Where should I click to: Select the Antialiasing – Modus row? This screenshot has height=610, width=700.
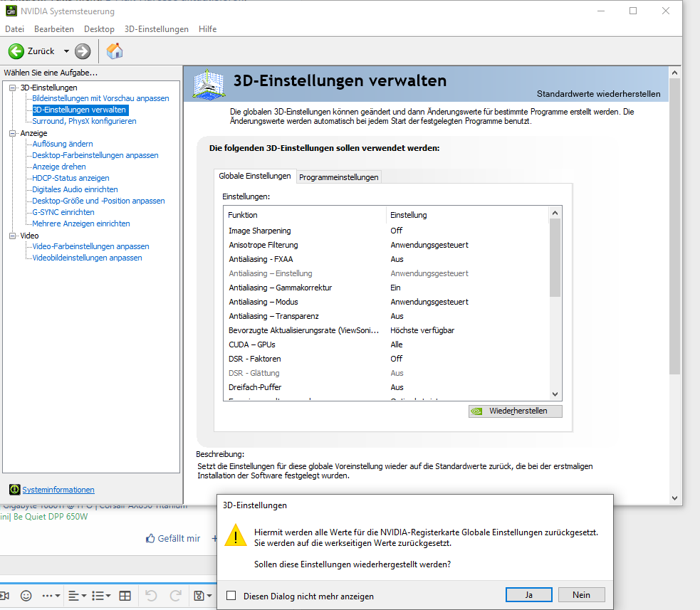tap(387, 302)
